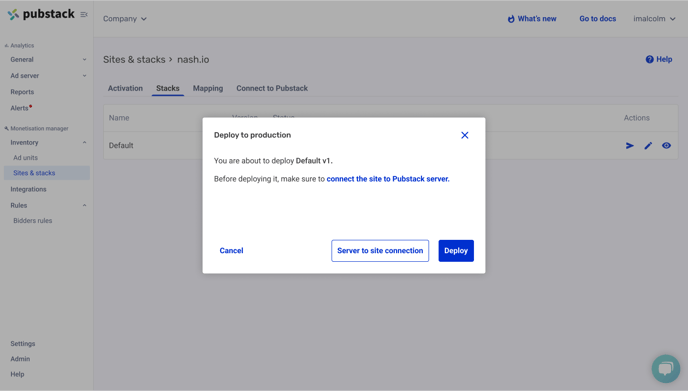Switch to the Stacks tab
This screenshot has width=688, height=391.
168,88
